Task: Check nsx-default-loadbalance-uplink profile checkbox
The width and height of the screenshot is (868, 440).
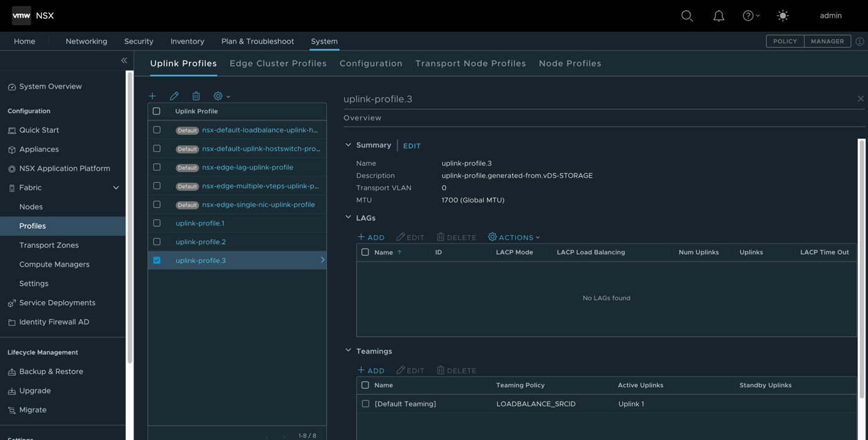Action: 157,130
